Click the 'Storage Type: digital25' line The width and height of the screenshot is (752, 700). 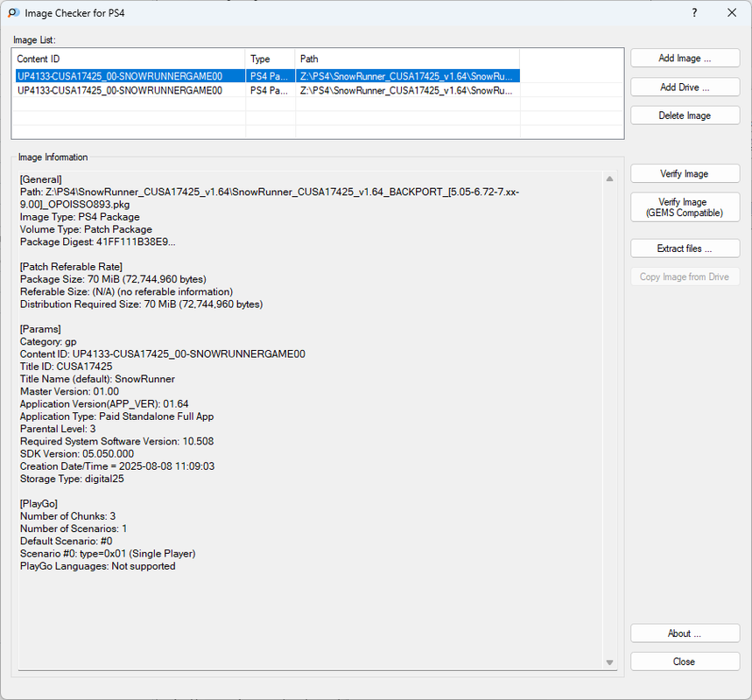72,479
